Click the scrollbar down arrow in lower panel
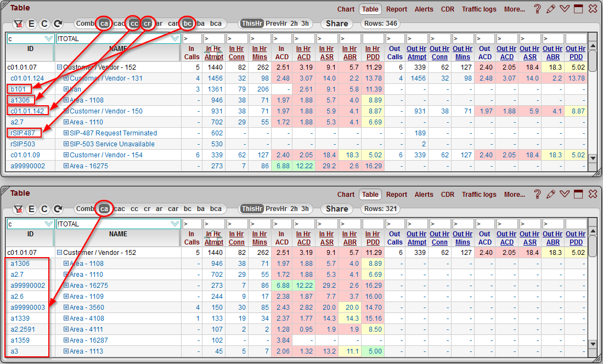603x364 pixels. tap(592, 344)
